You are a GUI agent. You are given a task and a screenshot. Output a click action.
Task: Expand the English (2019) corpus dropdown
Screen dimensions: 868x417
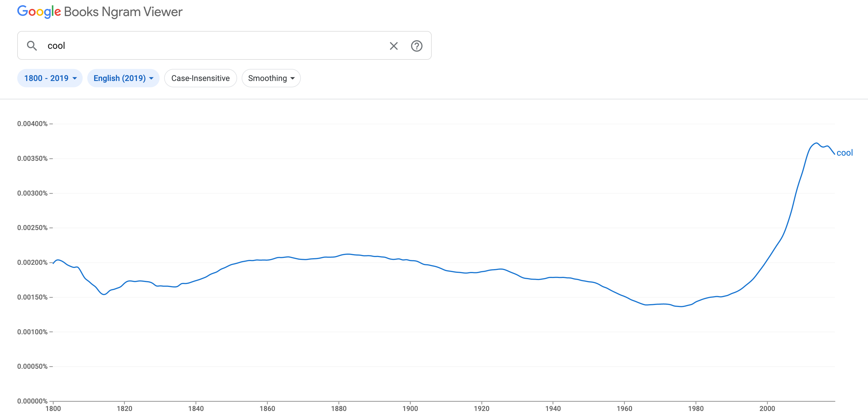pyautogui.click(x=123, y=78)
